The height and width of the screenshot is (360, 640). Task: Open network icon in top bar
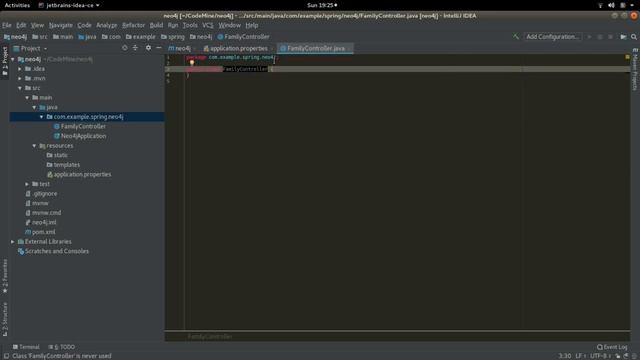point(600,5)
